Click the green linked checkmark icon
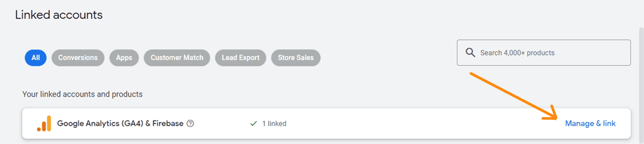 coord(254,123)
